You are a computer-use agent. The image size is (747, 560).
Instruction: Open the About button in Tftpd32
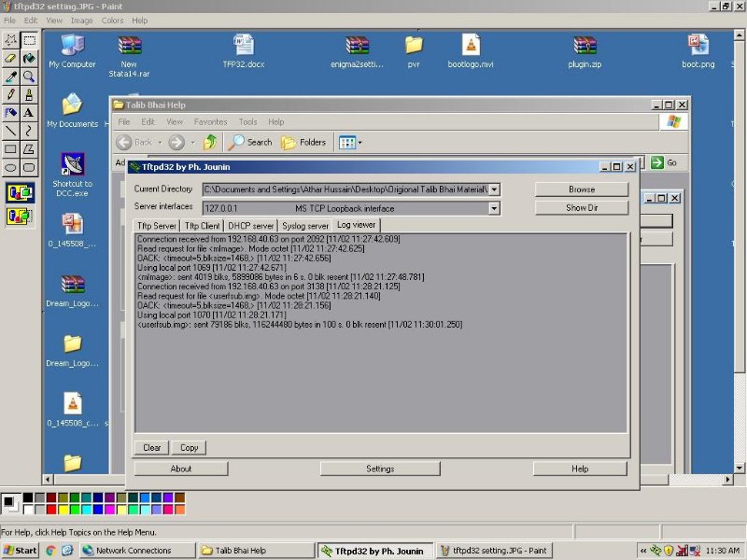coord(181,469)
